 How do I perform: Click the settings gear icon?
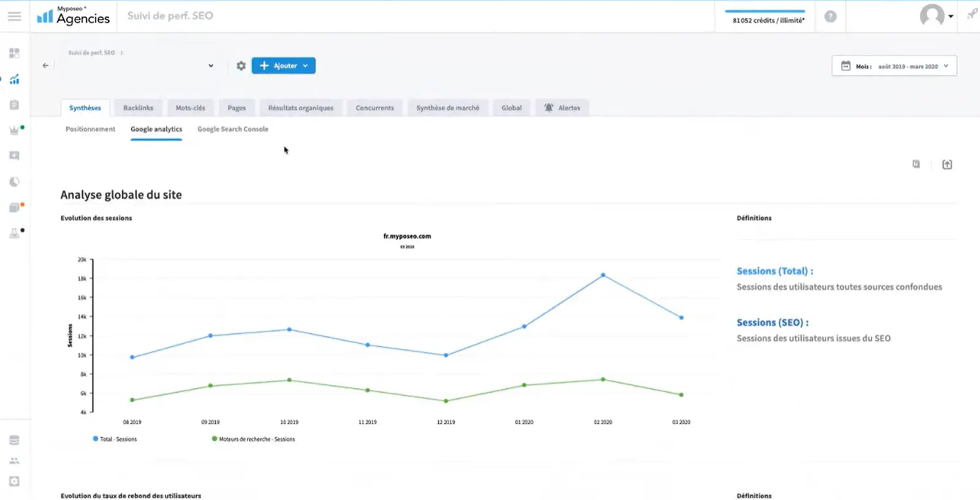pyautogui.click(x=241, y=66)
